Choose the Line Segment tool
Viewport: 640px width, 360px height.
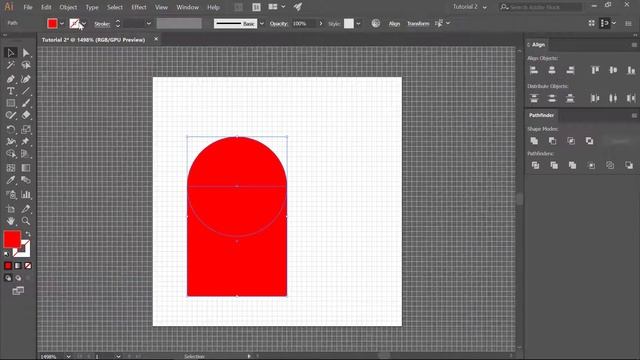click(26, 91)
